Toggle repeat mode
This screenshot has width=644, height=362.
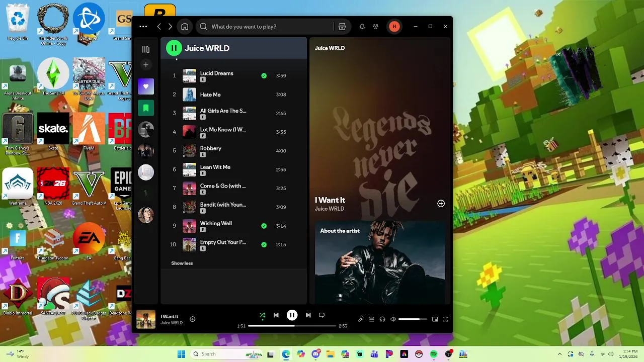321,315
